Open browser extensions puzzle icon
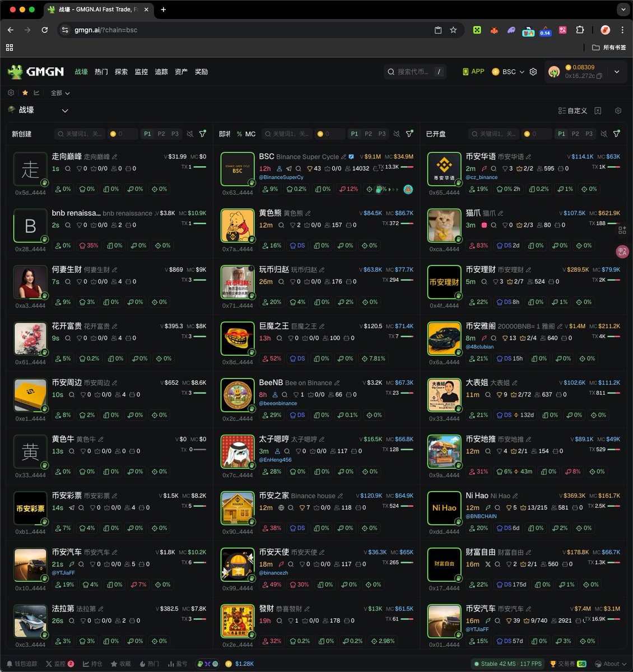This screenshot has height=672, width=633. [x=580, y=30]
